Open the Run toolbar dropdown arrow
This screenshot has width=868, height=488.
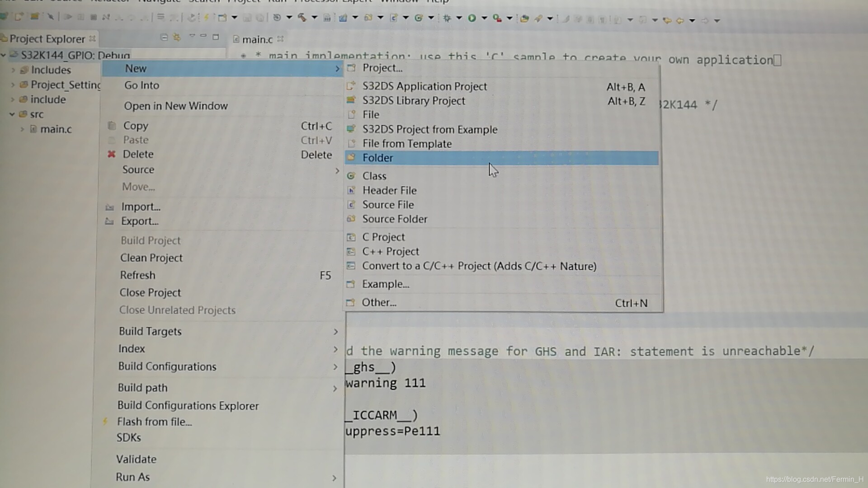tap(484, 18)
